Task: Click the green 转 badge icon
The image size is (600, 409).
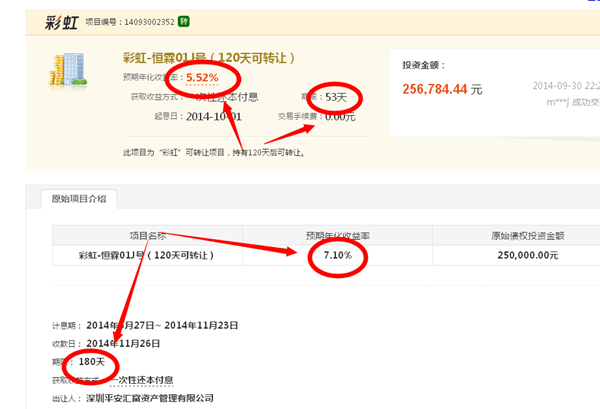Action: pyautogui.click(x=184, y=21)
